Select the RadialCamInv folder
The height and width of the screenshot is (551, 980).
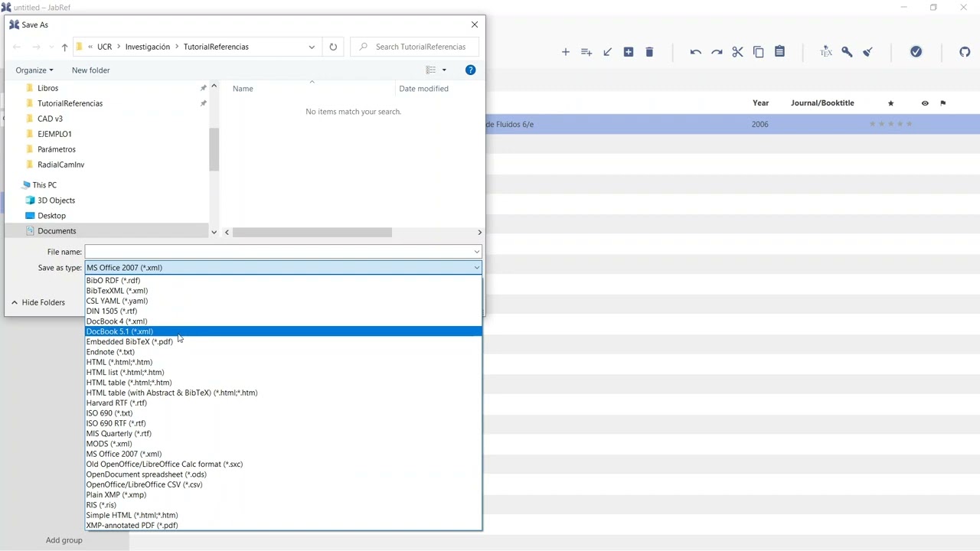60,165
